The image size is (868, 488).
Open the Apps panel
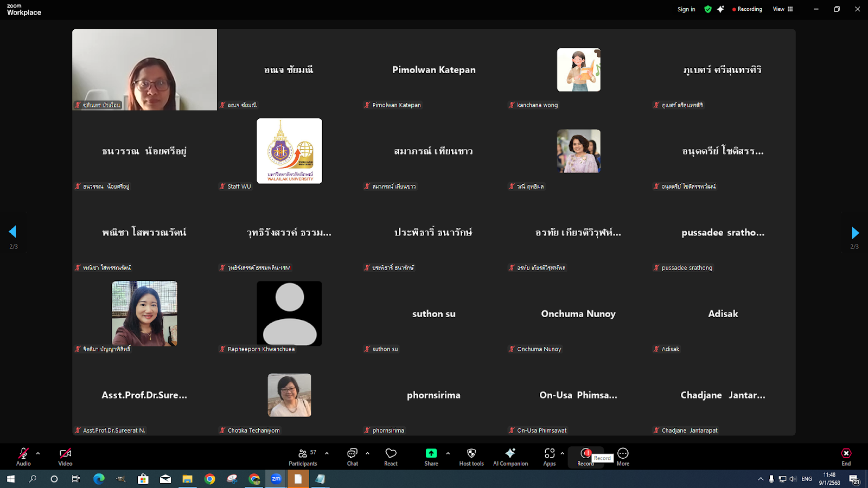[x=550, y=456]
